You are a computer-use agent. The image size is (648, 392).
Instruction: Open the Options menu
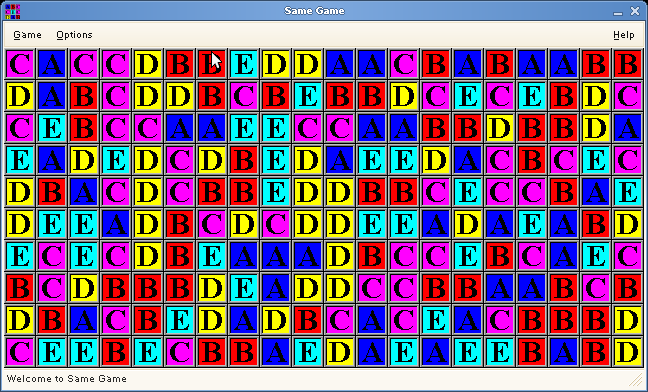click(x=74, y=35)
